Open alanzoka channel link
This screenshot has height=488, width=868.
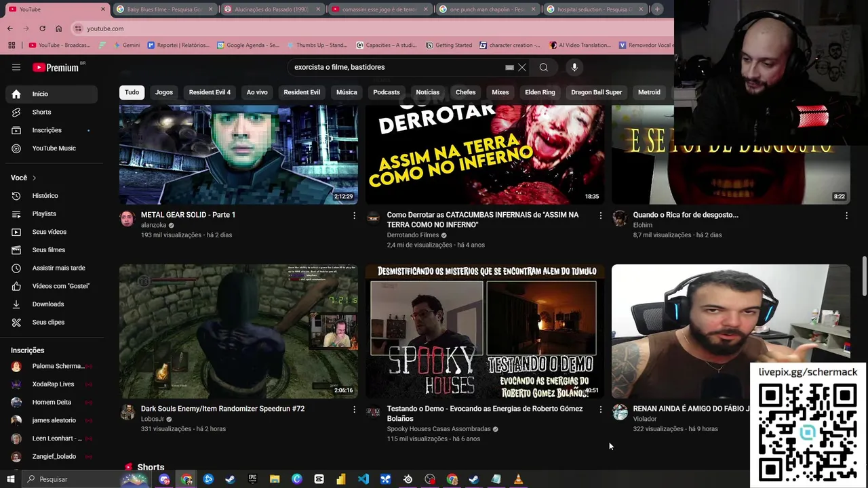click(154, 225)
